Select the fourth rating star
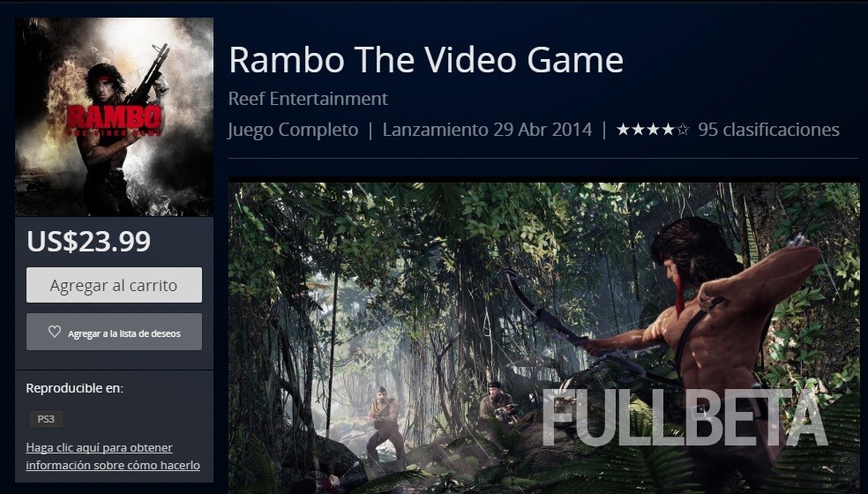The width and height of the screenshot is (868, 494). (668, 130)
